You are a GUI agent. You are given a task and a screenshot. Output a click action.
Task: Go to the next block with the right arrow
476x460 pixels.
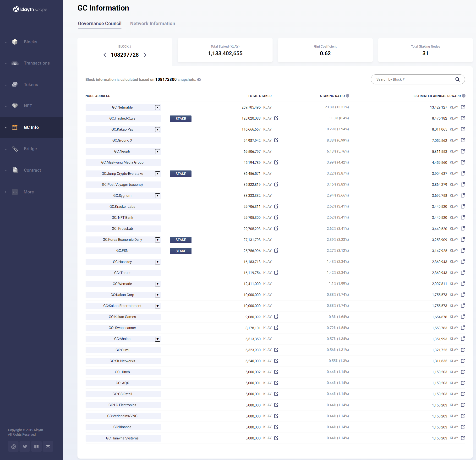pos(145,55)
